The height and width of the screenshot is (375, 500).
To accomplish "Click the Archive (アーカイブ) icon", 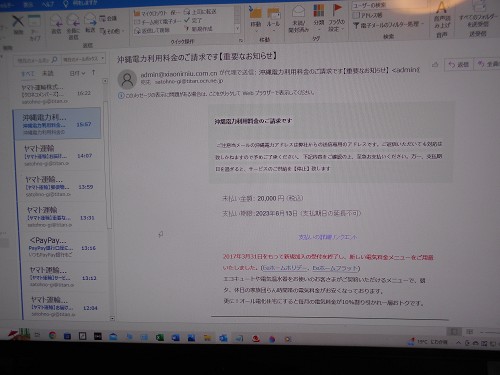I will (34, 21).
